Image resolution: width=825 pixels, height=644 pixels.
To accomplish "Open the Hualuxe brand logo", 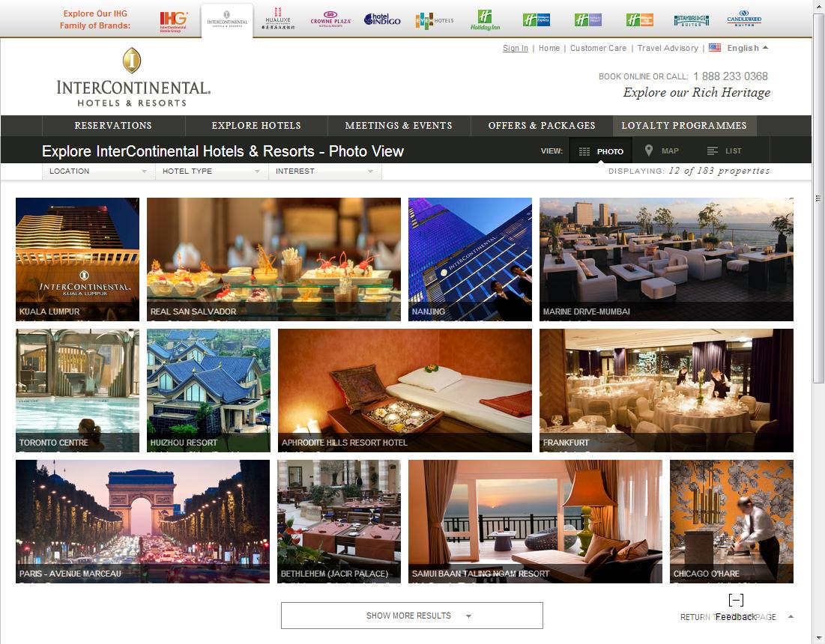I will pos(278,19).
